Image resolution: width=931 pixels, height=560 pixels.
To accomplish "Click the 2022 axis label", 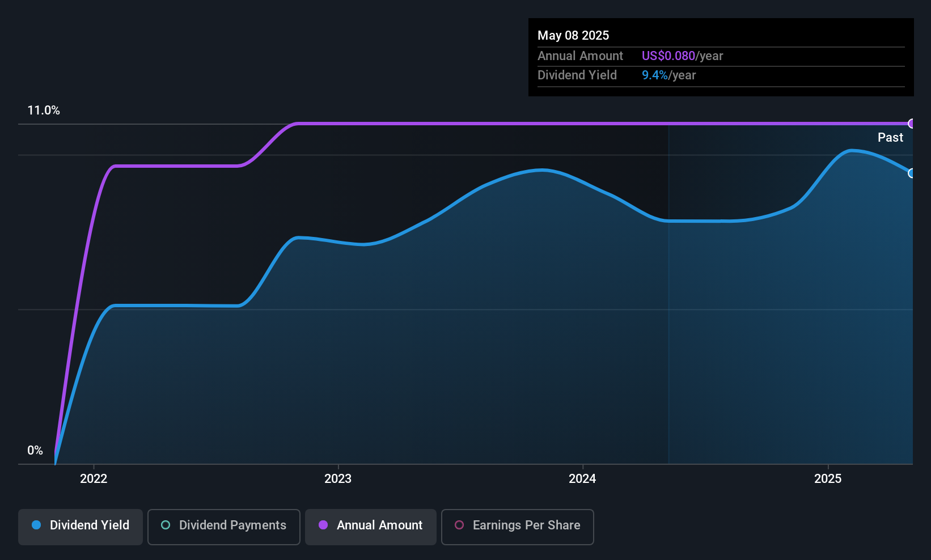I will (94, 478).
